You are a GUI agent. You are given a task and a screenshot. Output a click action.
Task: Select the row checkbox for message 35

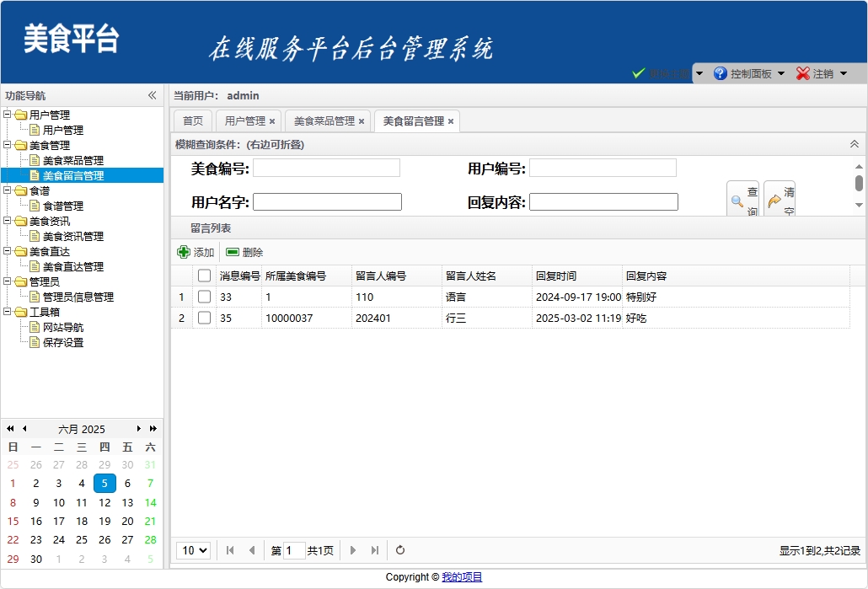[x=204, y=318]
